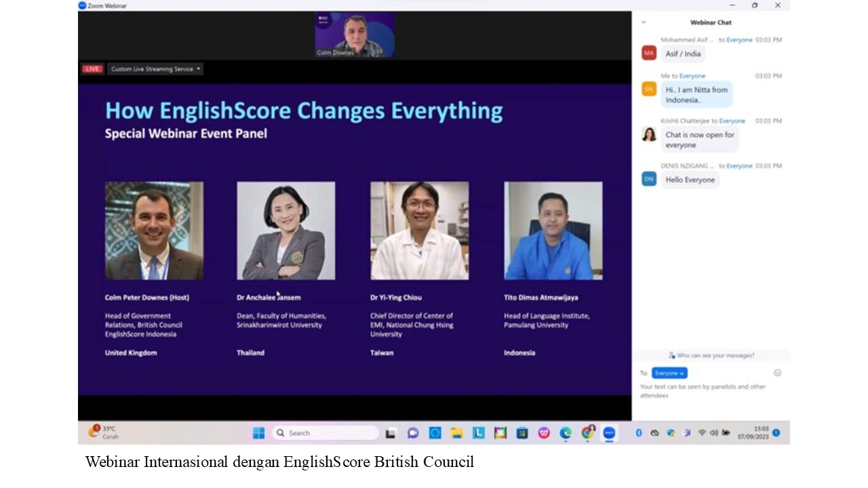Open Microsoft Edge from the taskbar
The height and width of the screenshot is (488, 868).
pos(566,433)
